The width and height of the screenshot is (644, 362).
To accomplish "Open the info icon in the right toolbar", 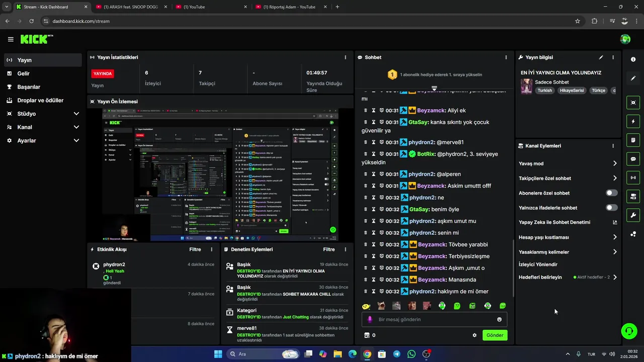I will pyautogui.click(x=633, y=59).
